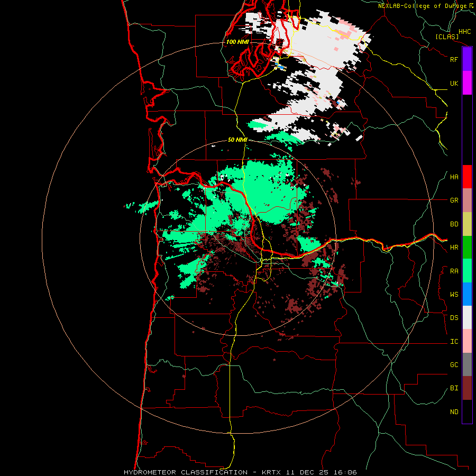Select the WS blue legend swatch
This screenshot has width=476, height=476.
pyautogui.click(x=467, y=294)
